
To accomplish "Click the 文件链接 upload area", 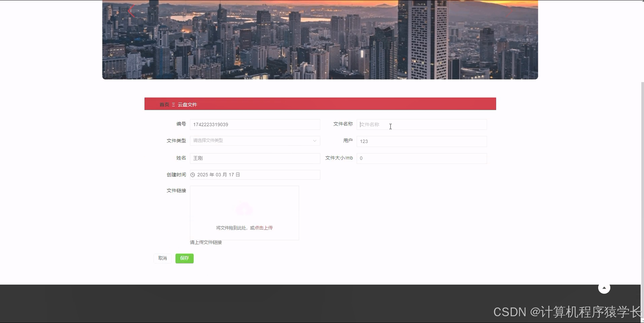I will 244,213.
